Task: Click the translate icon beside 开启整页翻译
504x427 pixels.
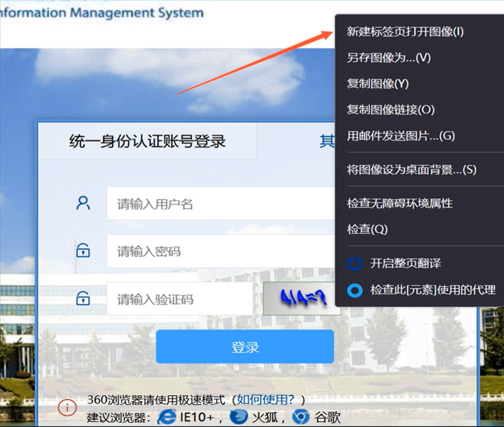Action: point(355,264)
